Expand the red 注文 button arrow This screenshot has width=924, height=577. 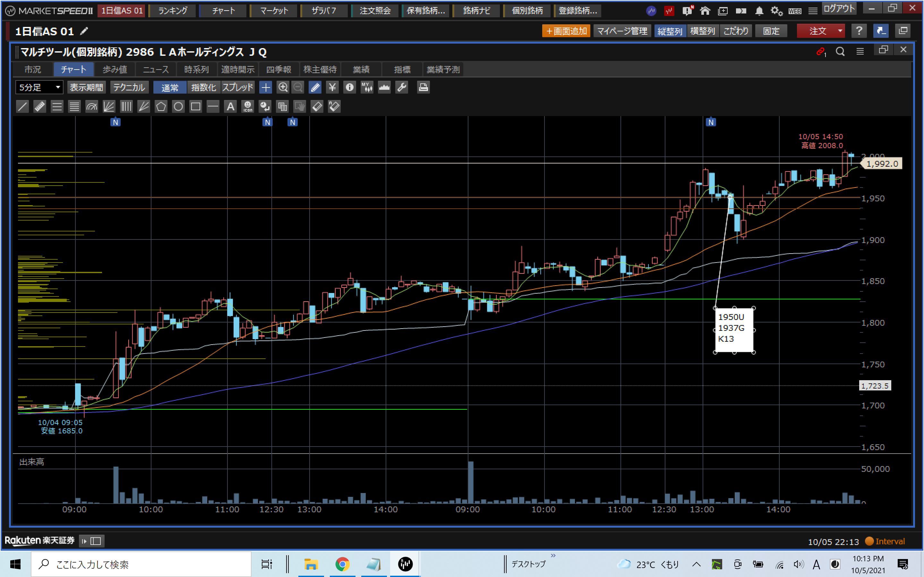point(840,31)
